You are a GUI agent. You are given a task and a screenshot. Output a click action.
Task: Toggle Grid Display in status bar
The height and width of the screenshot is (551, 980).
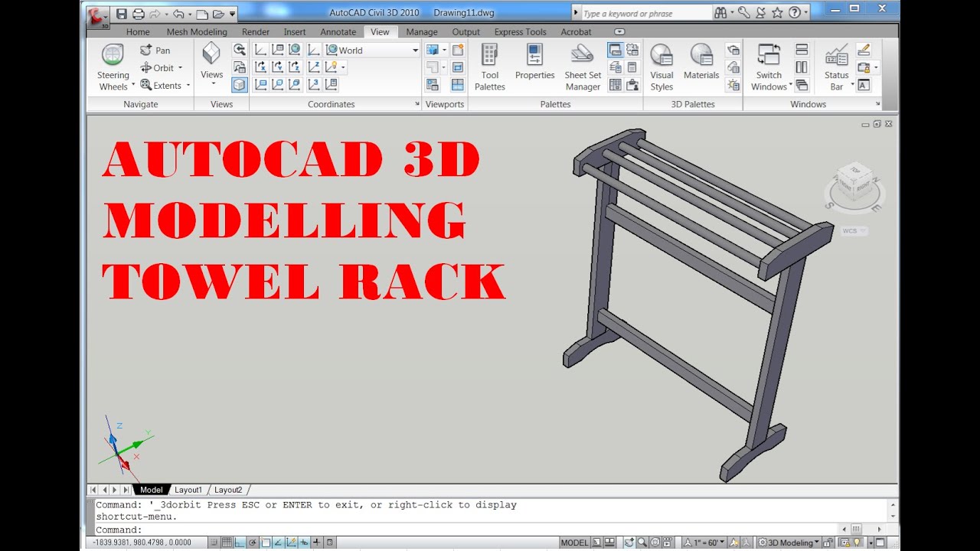click(227, 543)
